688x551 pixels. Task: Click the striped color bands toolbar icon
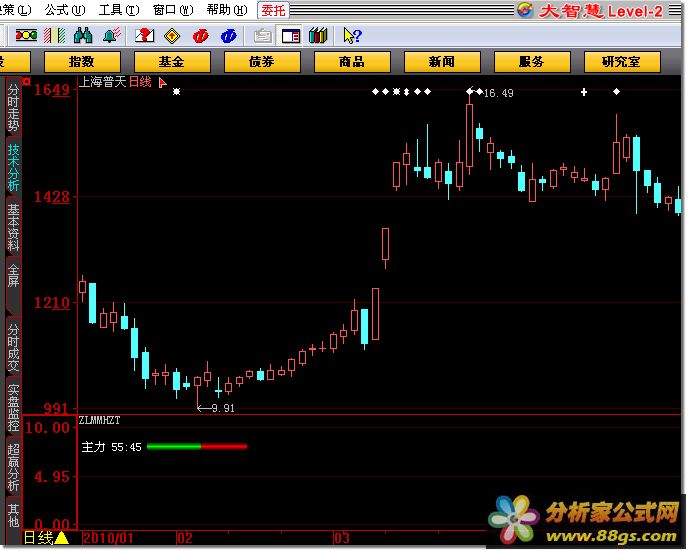click(55, 35)
